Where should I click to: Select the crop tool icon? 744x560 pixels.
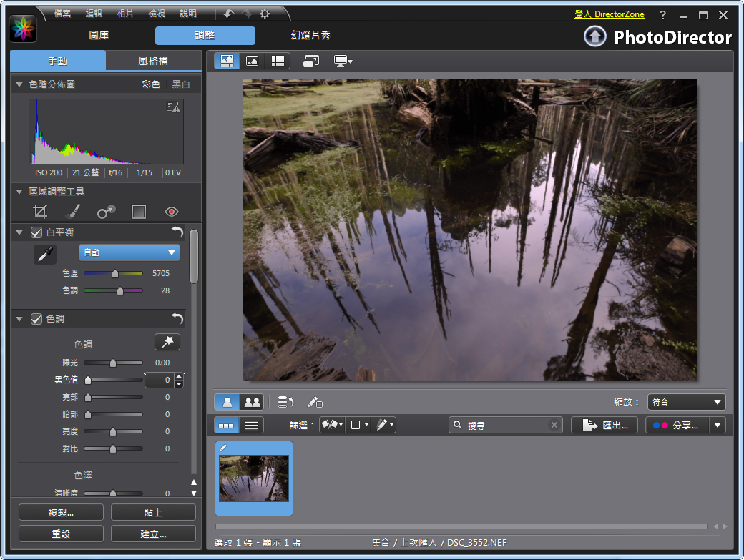tap(40, 212)
